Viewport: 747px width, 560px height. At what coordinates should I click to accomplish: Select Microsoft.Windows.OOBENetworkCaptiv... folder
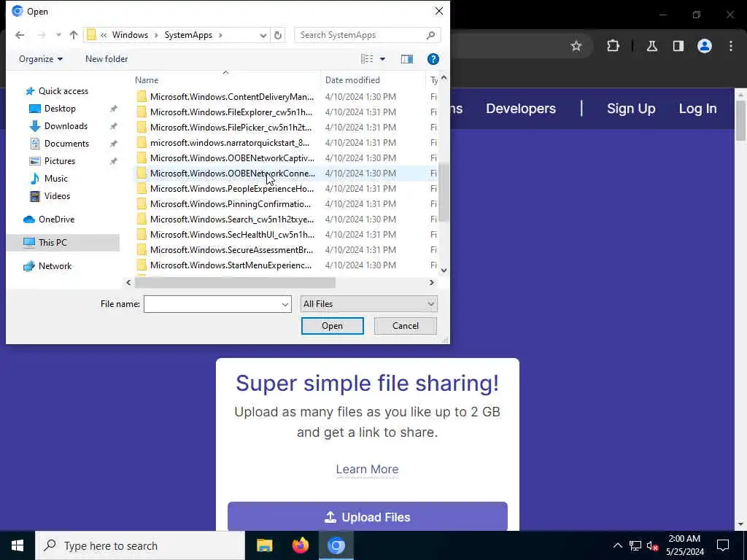pos(232,157)
